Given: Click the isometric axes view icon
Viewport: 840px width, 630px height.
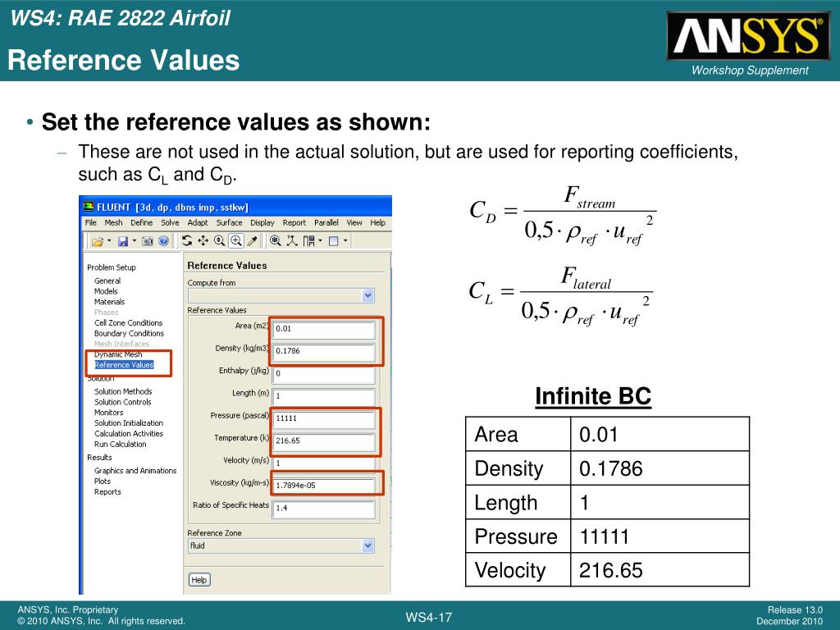Looking at the screenshot, I should coord(291,240).
